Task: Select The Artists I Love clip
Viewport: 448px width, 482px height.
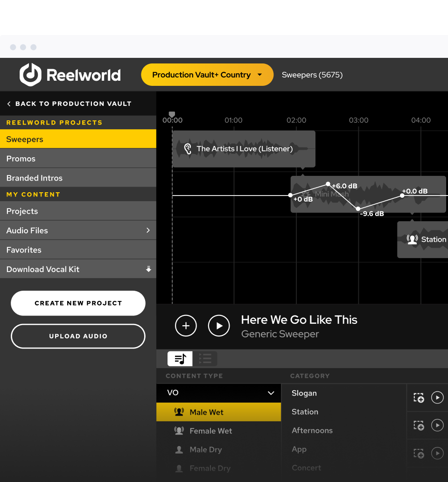Action: pos(244,149)
